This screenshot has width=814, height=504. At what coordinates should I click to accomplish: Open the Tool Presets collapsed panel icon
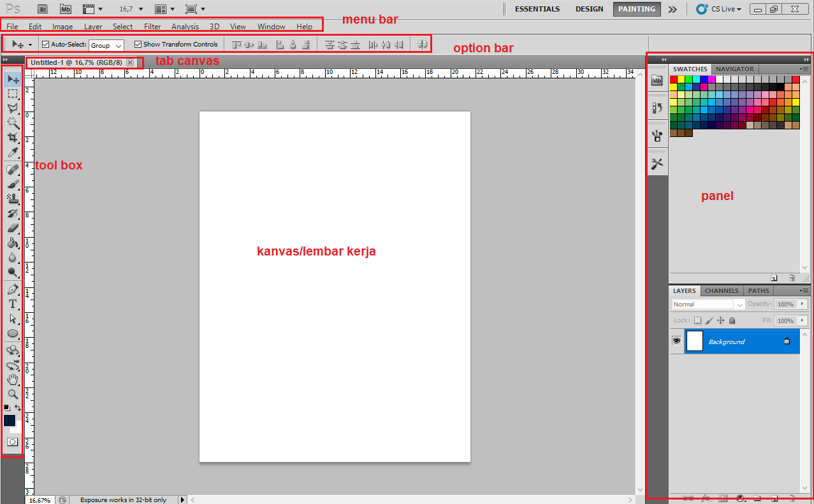click(x=657, y=164)
